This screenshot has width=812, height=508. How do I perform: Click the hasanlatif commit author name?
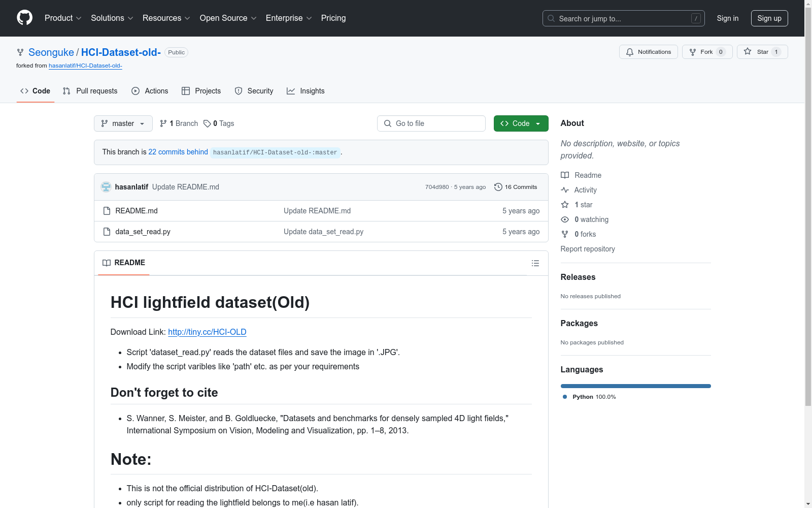[131, 187]
